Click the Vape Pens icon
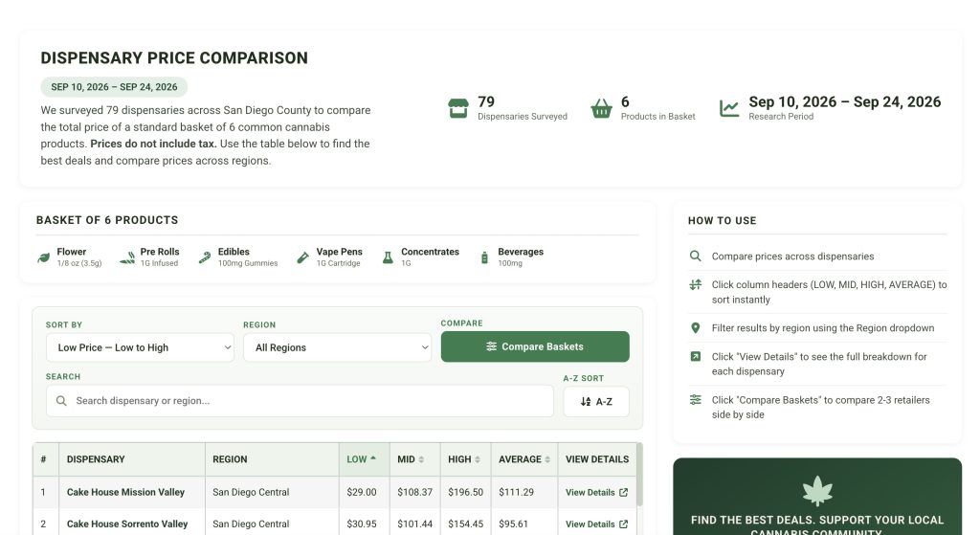Screen dimensions: 980x535 pyautogui.click(x=302, y=257)
